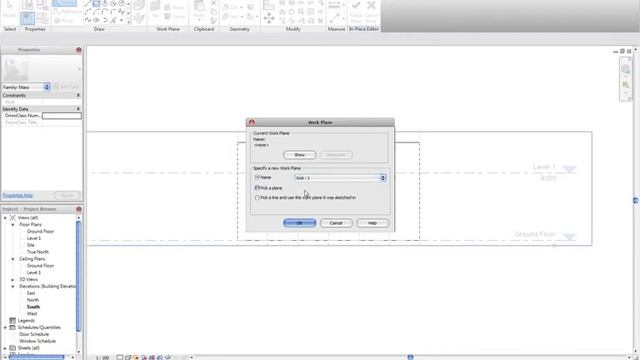Select the Rectangle draw tool icon
640x360 pixels.
pyautogui.click(x=96, y=4)
